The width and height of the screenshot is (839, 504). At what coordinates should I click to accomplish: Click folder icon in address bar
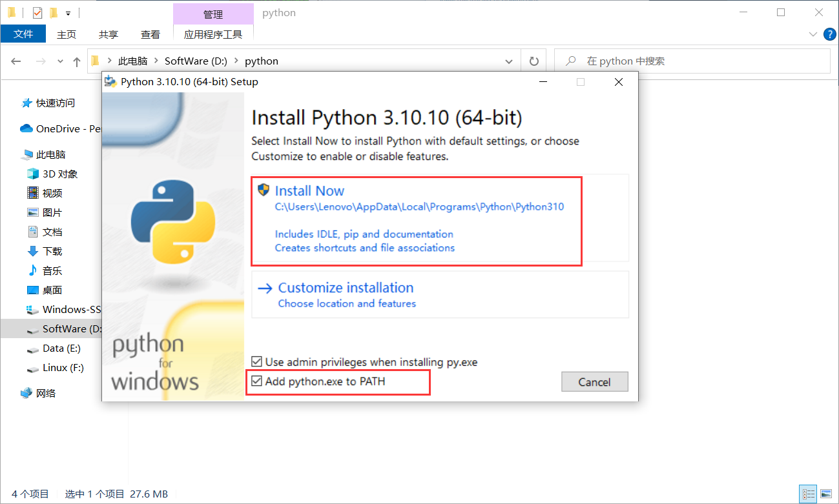coord(96,61)
